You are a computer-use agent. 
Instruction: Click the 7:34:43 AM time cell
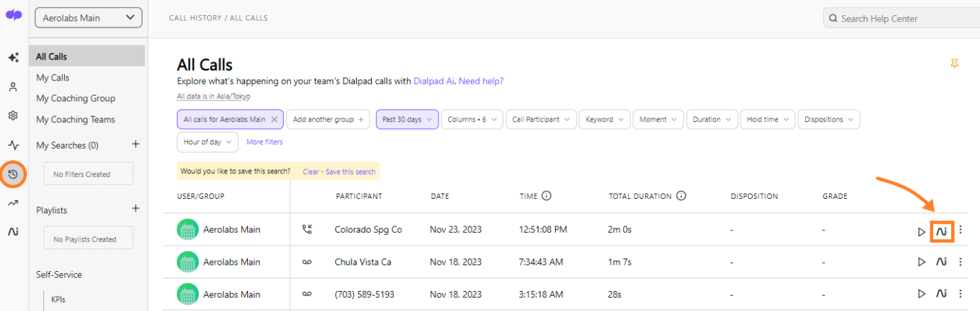point(541,261)
